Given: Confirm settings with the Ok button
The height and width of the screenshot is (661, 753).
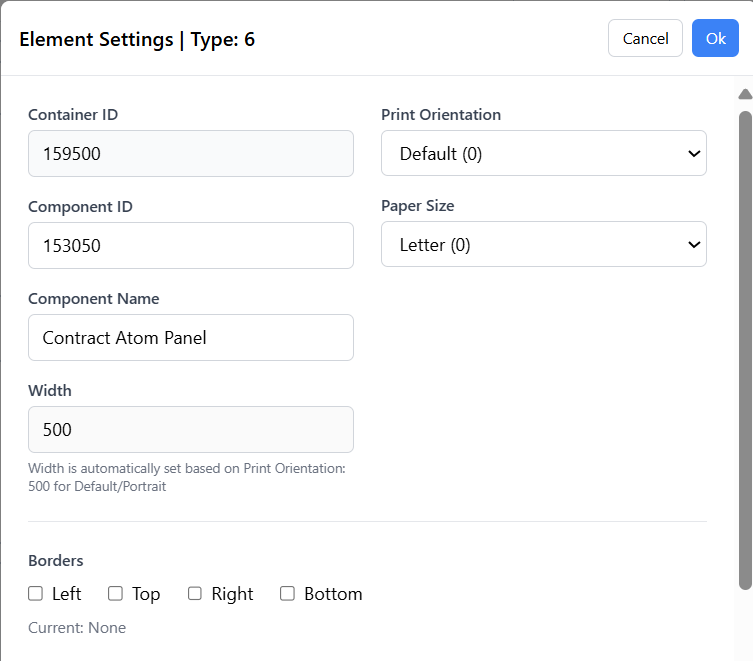Looking at the screenshot, I should pyautogui.click(x=715, y=38).
